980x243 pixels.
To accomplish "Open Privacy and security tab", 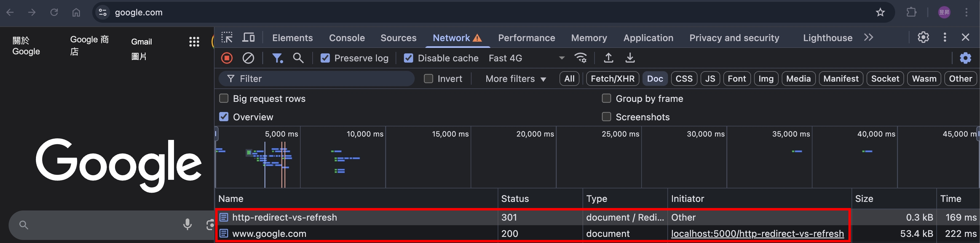I will click(734, 38).
